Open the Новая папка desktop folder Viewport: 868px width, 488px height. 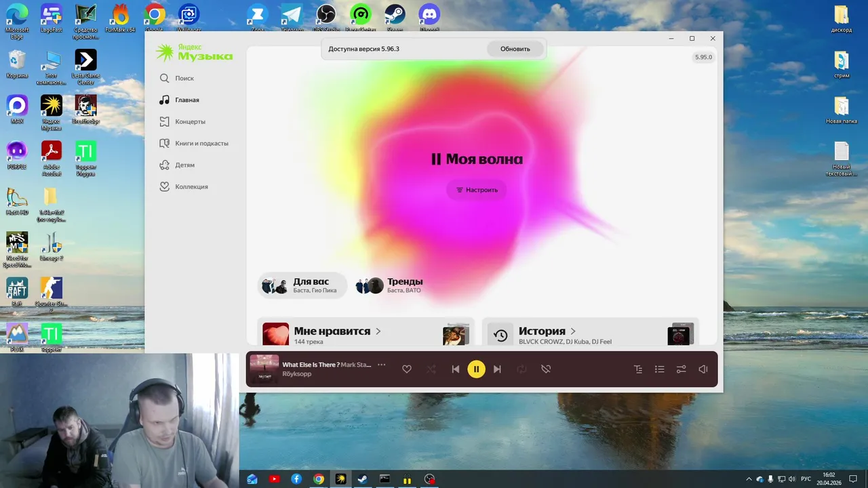pos(842,110)
